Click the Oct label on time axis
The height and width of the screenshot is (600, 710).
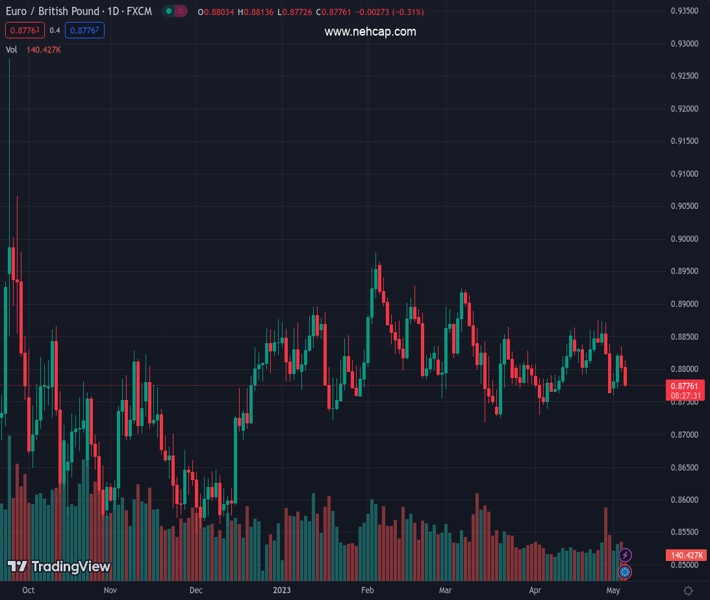point(28,591)
